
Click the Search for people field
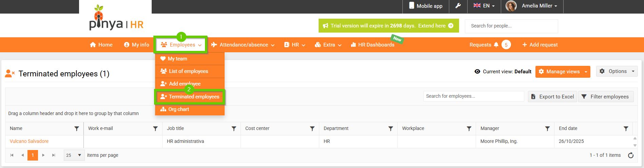tap(512, 26)
